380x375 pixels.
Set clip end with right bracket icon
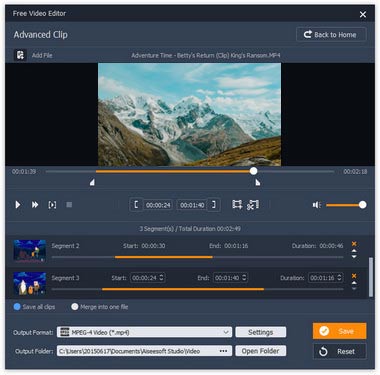(214, 205)
